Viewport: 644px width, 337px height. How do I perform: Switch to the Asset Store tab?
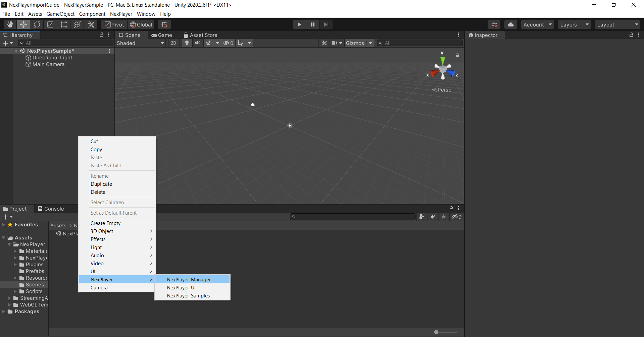pos(200,35)
